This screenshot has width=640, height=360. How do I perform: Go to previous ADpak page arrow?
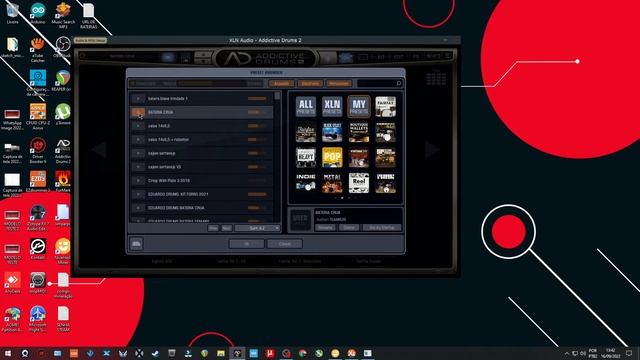pyautogui.click(x=99, y=149)
